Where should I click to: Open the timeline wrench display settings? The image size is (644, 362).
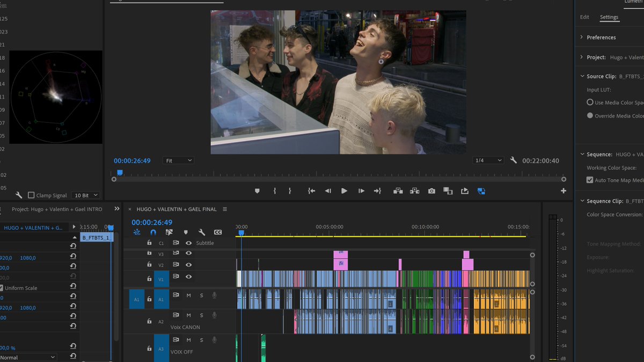[202, 232]
